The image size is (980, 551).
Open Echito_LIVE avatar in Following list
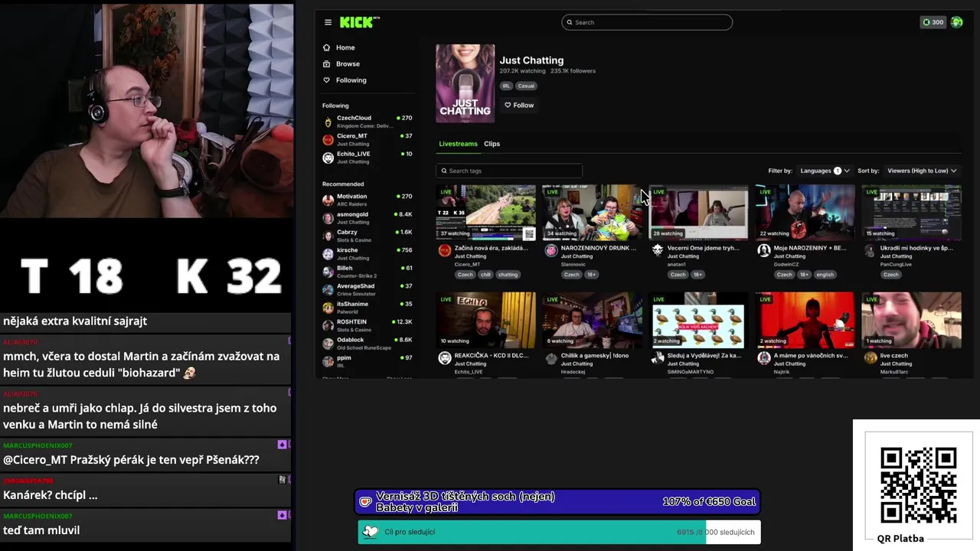coord(328,158)
